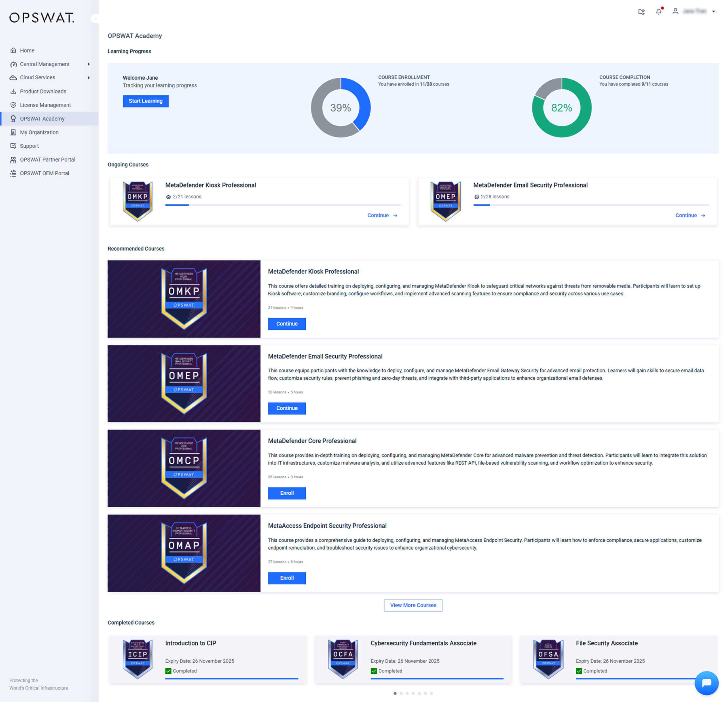Click Completed checkbox for Cybersecurity Fundamentals Associate
Image resolution: width=728 pixels, height=702 pixels.
[x=374, y=671]
